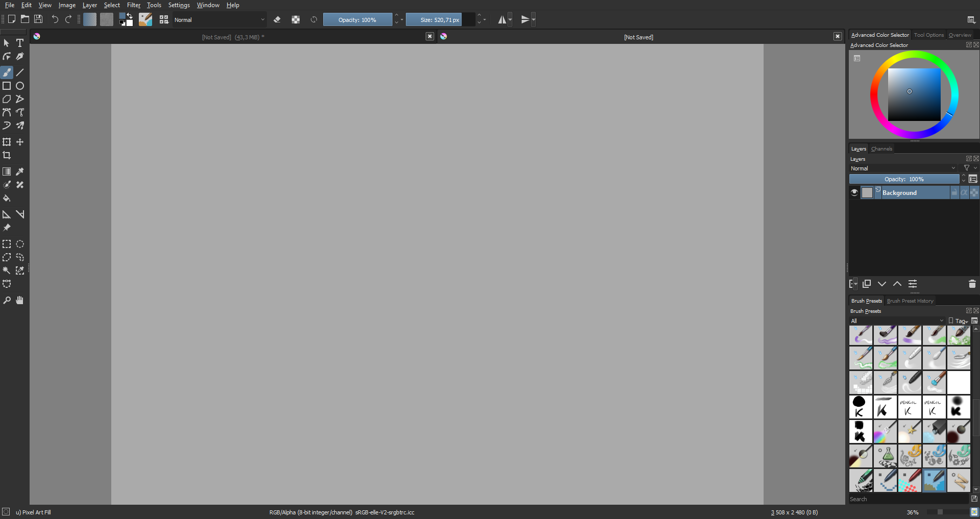Select the Fill bucket tool
Image resolution: width=980 pixels, height=519 pixels.
7,198
